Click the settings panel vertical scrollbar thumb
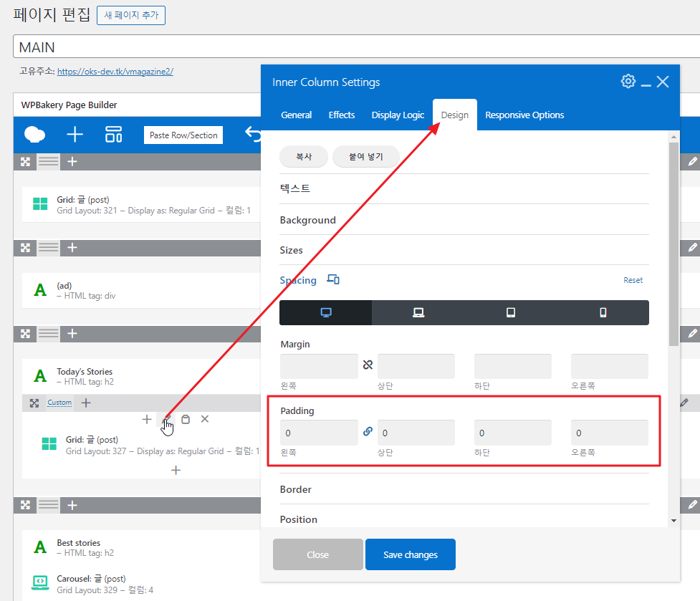Screen dimensions: 700x601 (x=673, y=244)
